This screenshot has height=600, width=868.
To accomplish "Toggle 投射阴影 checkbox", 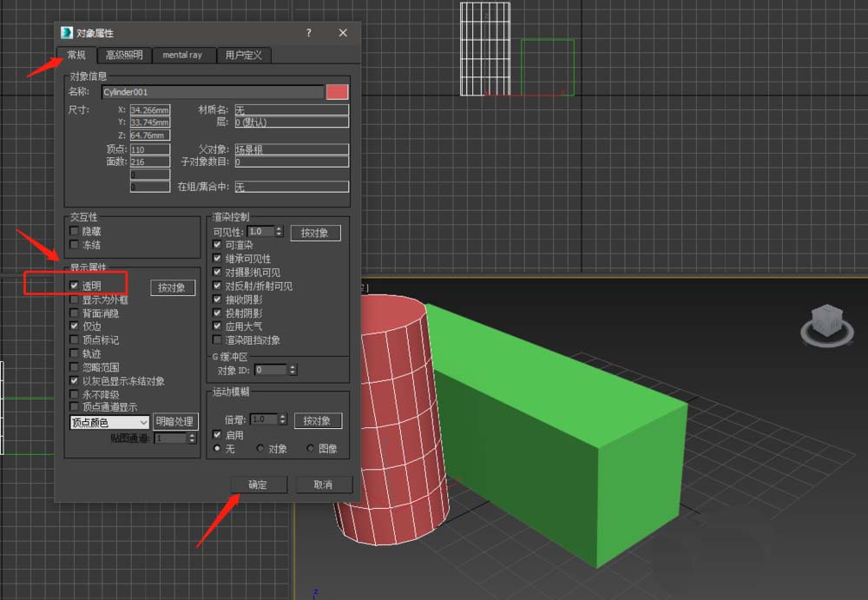I will [x=217, y=313].
